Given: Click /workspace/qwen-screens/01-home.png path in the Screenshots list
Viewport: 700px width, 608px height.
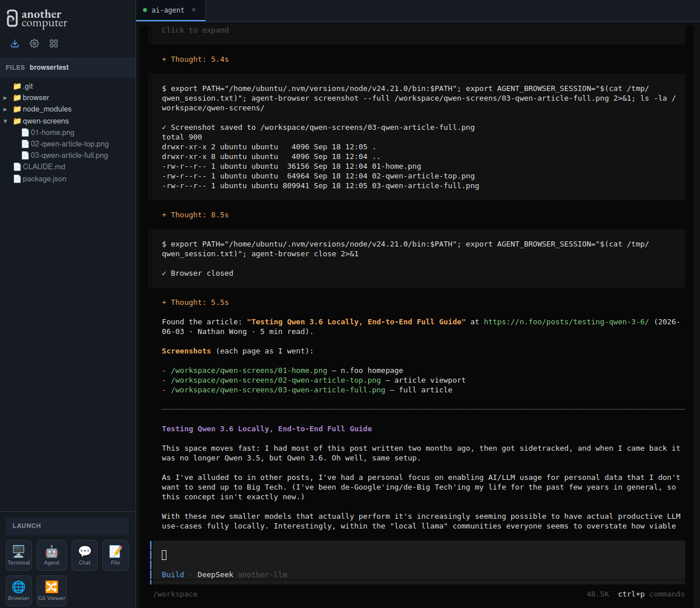Looking at the screenshot, I should (249, 371).
